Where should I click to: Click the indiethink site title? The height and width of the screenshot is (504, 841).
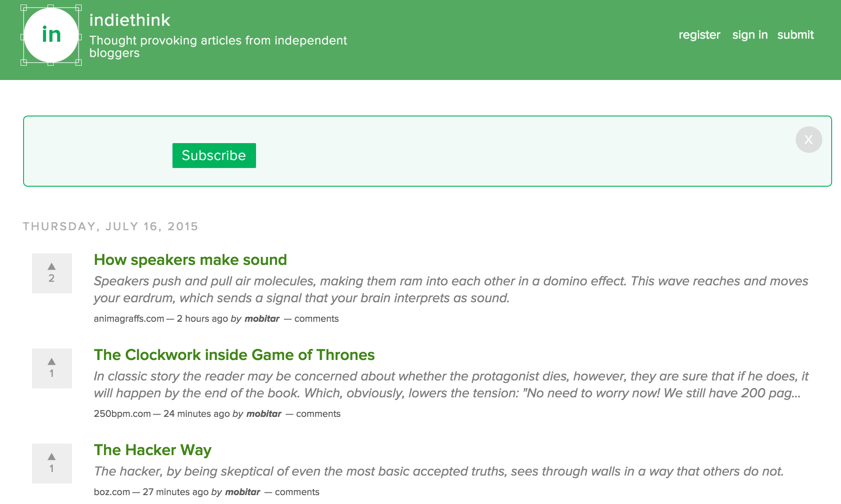[x=130, y=20]
